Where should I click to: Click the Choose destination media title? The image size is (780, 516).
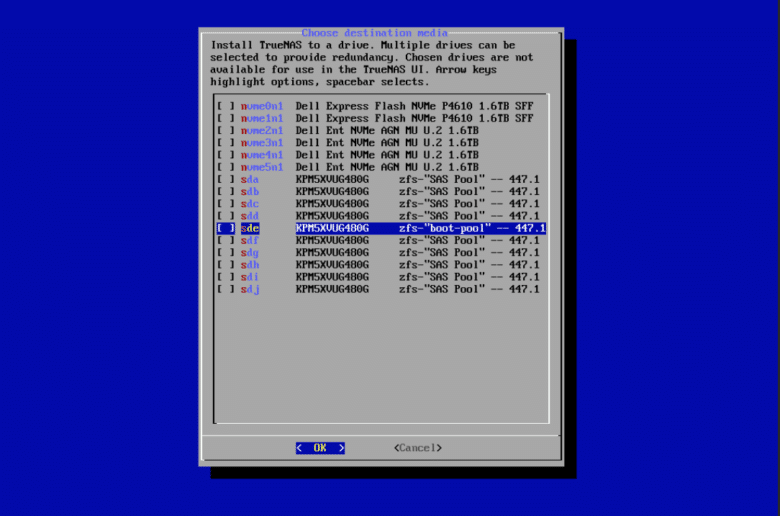tap(375, 33)
